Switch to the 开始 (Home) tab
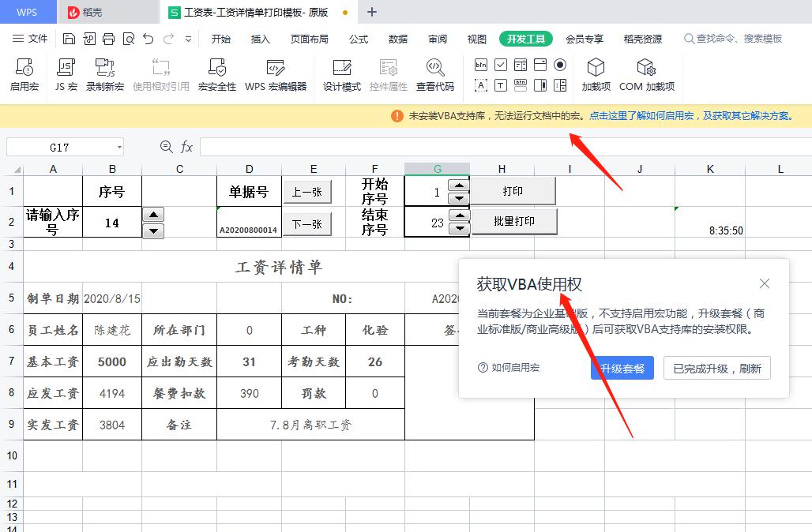Viewport: 812px width, 532px height. click(x=221, y=39)
